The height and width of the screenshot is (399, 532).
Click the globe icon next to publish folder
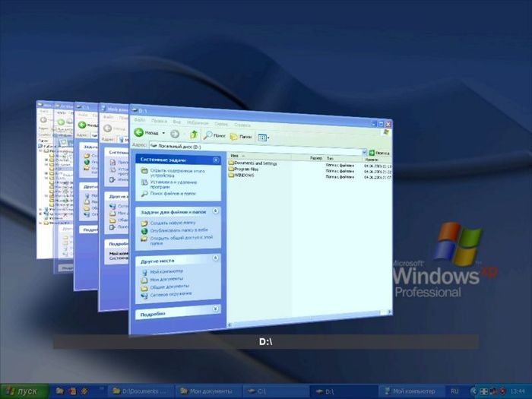(x=144, y=231)
